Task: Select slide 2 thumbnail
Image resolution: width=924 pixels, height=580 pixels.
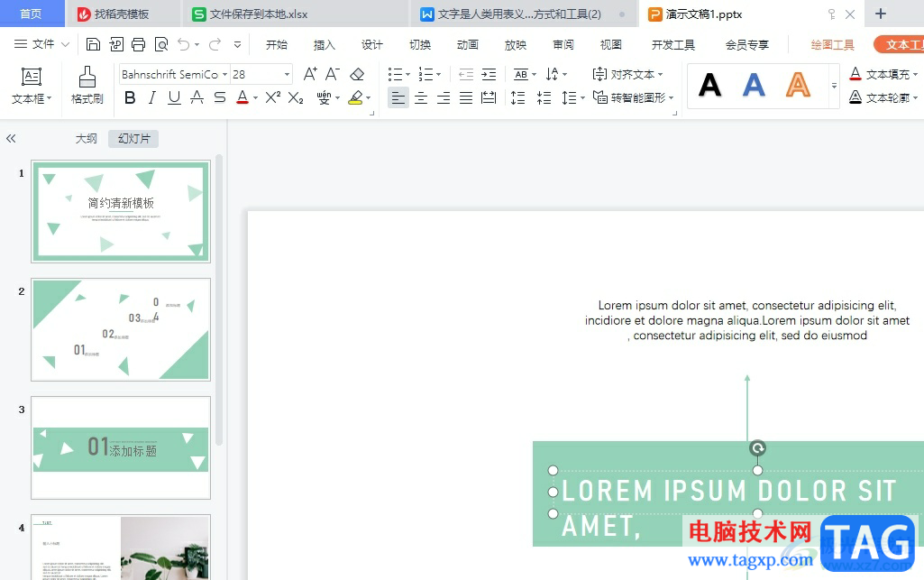Action: click(121, 329)
